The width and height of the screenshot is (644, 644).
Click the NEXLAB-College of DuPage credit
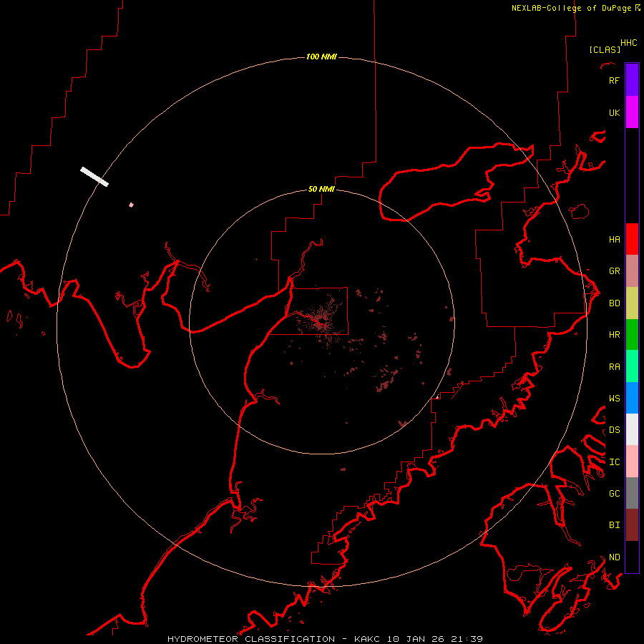pyautogui.click(x=575, y=8)
